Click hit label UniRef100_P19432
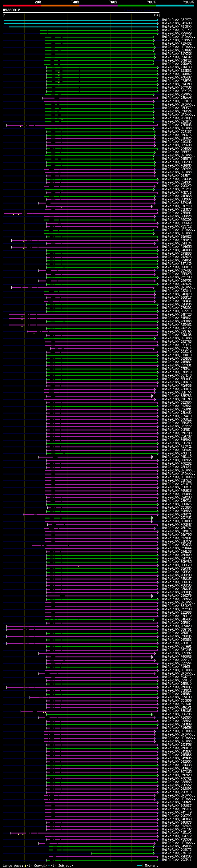 coord(177,43)
